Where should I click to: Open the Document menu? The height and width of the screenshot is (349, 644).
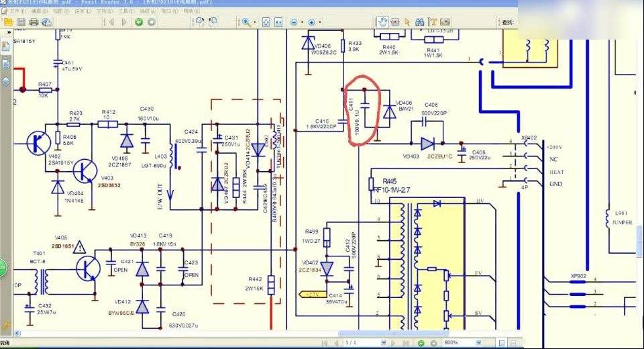click(x=105, y=11)
